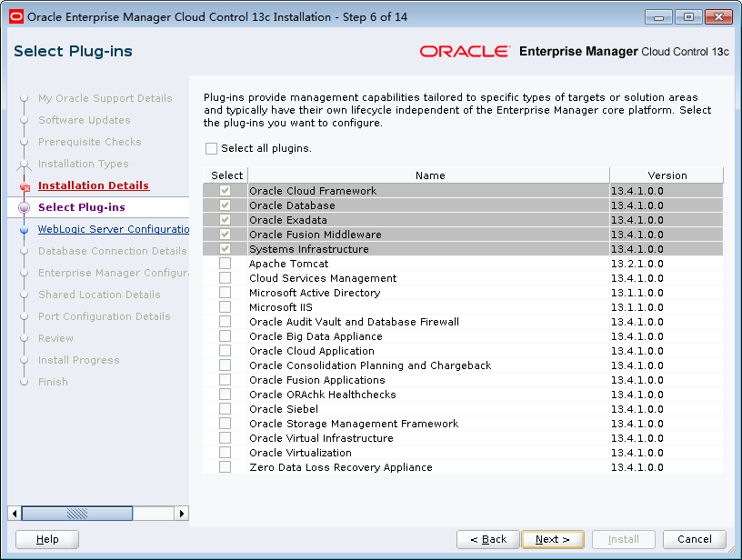Click the Oracle installer window icon
Viewport: 742px width, 560px height.
click(x=16, y=17)
